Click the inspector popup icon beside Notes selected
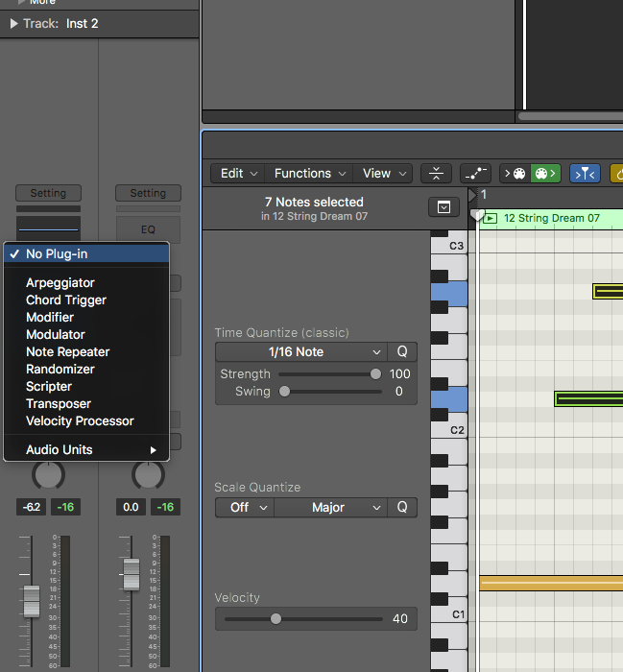The width and height of the screenshot is (623, 672). 443,207
